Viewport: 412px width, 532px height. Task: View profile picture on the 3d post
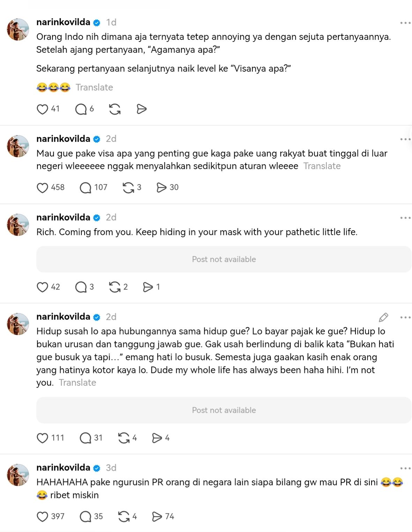(18, 475)
